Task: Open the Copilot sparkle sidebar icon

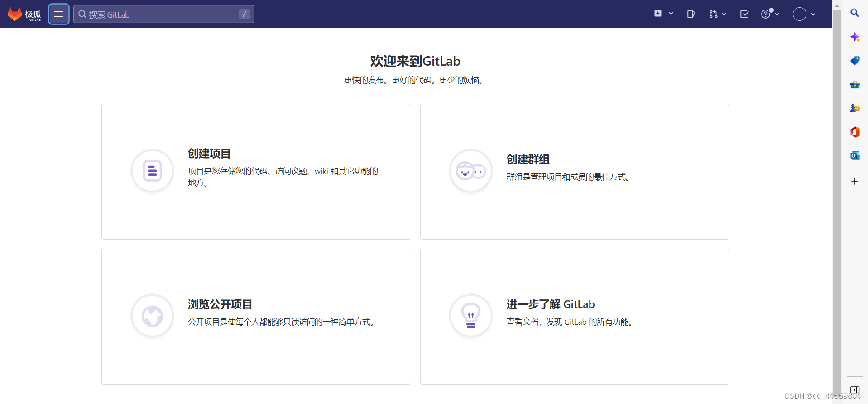Action: (x=855, y=37)
